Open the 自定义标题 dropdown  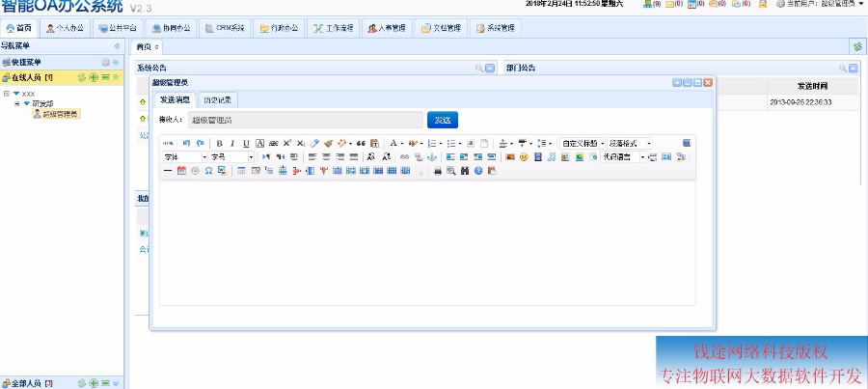583,143
